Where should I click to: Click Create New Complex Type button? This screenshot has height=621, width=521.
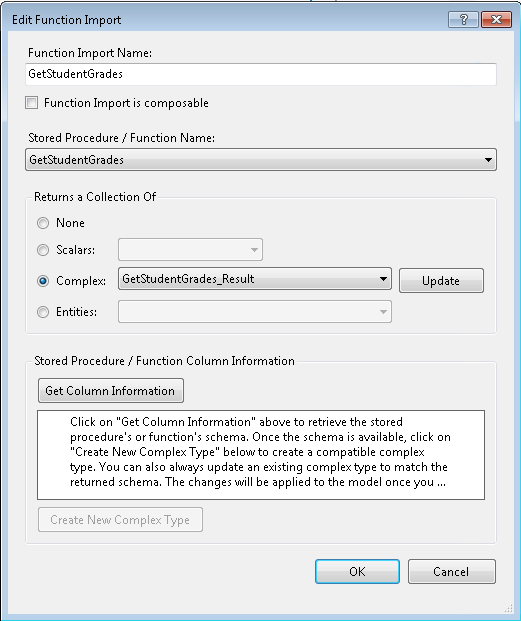coord(120,520)
